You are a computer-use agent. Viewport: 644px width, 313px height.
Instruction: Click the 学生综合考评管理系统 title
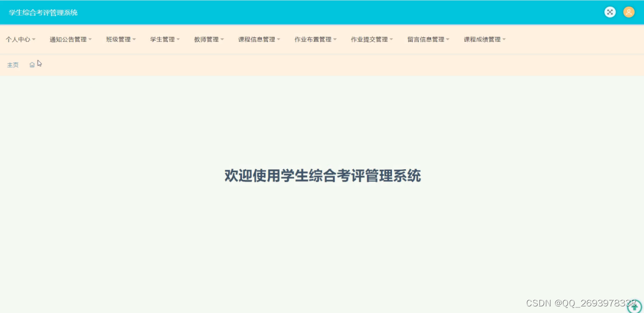[42, 12]
